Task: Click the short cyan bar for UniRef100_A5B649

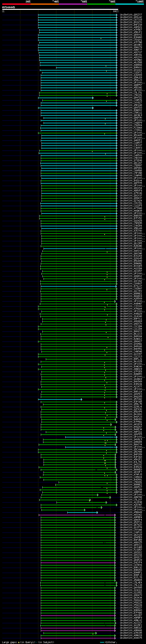Action: pyautogui.click(x=83, y=513)
